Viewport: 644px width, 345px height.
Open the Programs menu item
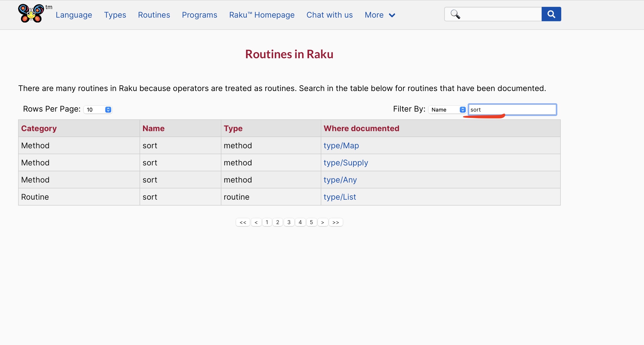pyautogui.click(x=199, y=15)
